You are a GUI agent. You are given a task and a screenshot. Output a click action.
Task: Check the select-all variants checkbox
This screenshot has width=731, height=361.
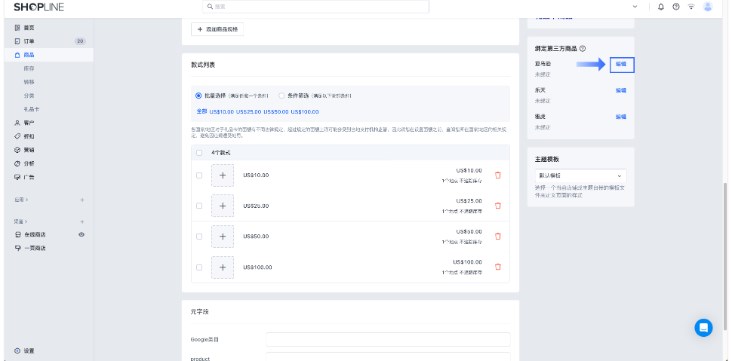pyautogui.click(x=199, y=153)
